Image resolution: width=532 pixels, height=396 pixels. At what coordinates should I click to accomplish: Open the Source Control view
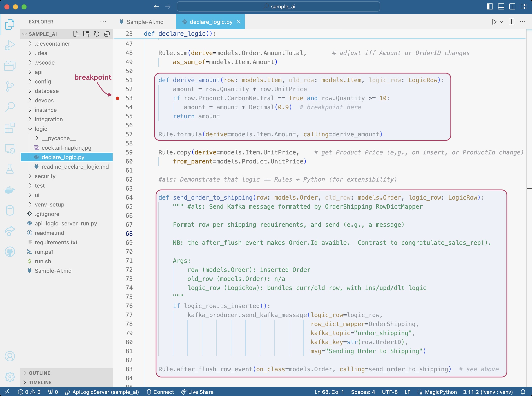pos(10,86)
